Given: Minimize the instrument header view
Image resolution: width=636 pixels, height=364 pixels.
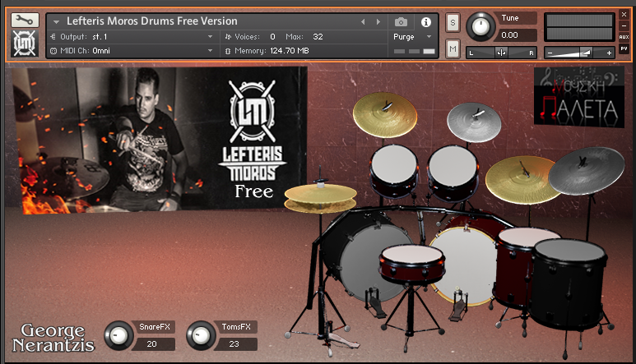Looking at the screenshot, I should (x=624, y=26).
